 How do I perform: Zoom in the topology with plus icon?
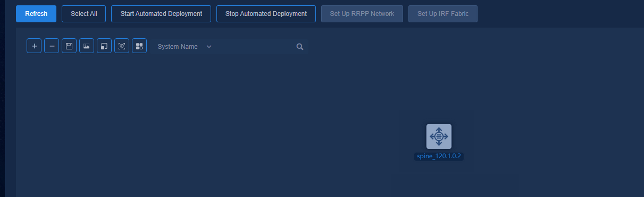(x=34, y=46)
